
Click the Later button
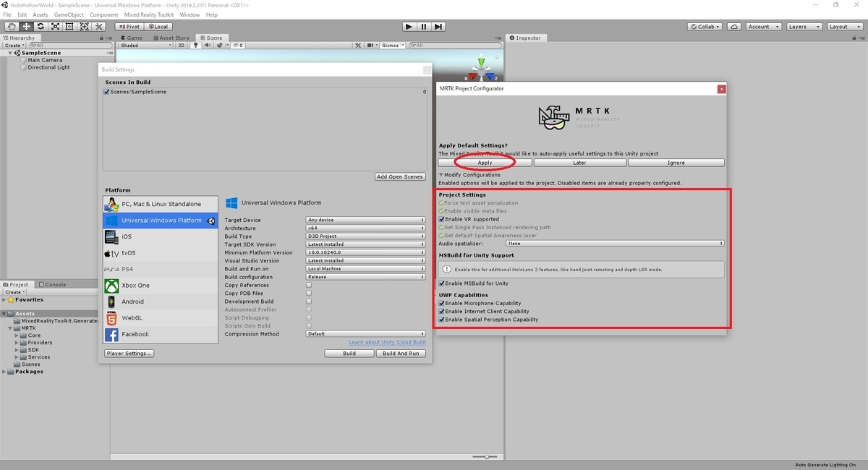(x=580, y=163)
